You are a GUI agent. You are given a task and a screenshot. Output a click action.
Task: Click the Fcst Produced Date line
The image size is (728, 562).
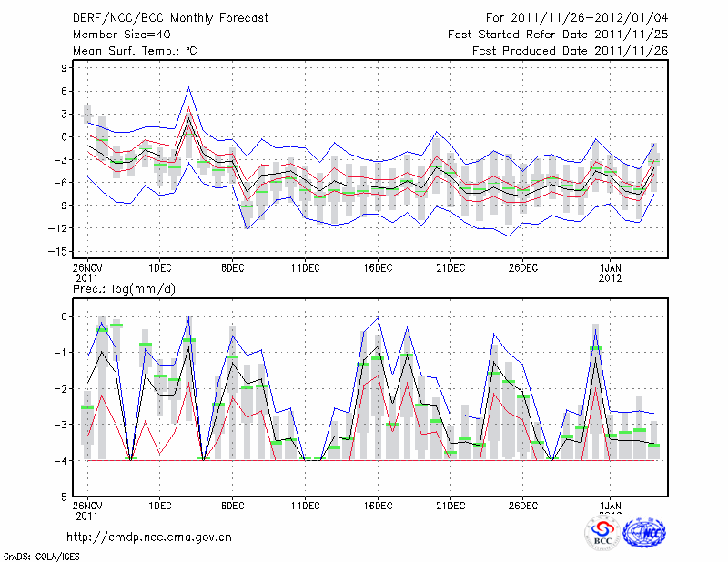pos(570,51)
